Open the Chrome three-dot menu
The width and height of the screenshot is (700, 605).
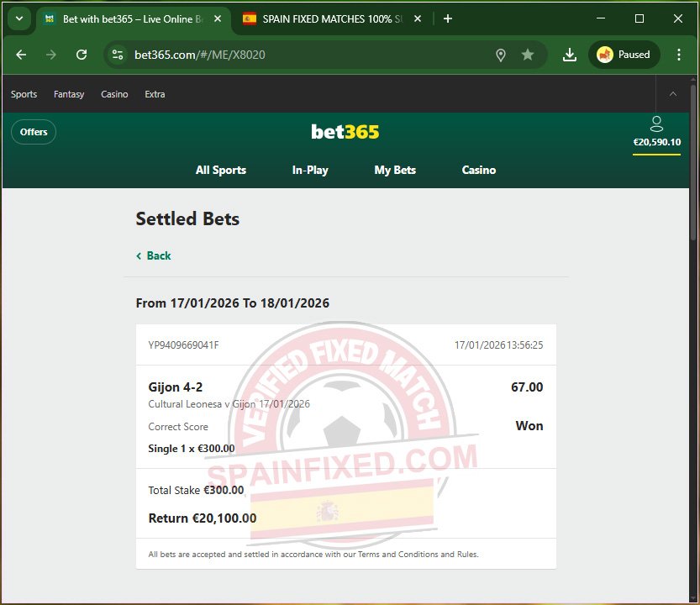coord(679,55)
